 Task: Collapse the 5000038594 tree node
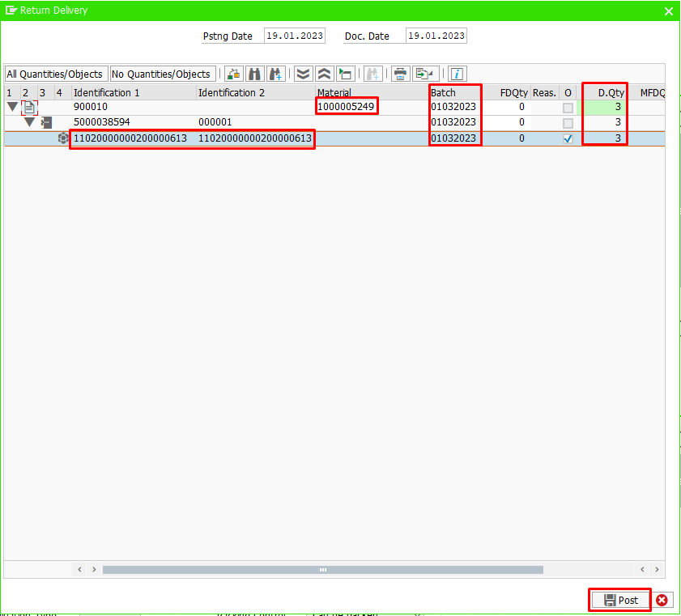pos(29,122)
